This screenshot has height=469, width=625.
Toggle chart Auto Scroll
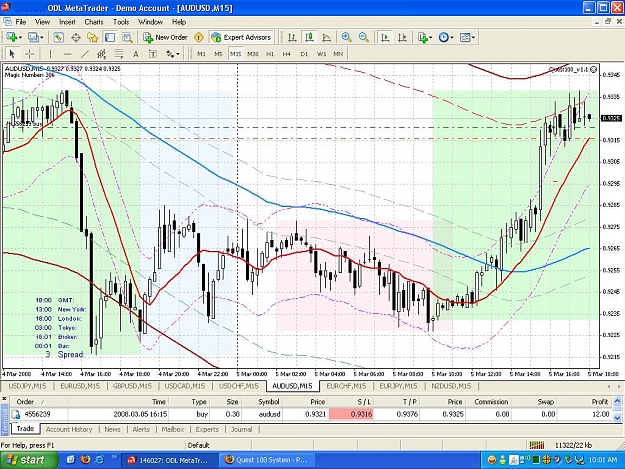tap(385, 37)
